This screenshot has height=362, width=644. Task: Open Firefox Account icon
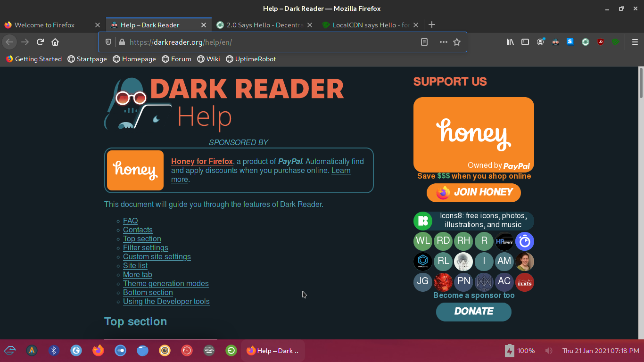[540, 42]
